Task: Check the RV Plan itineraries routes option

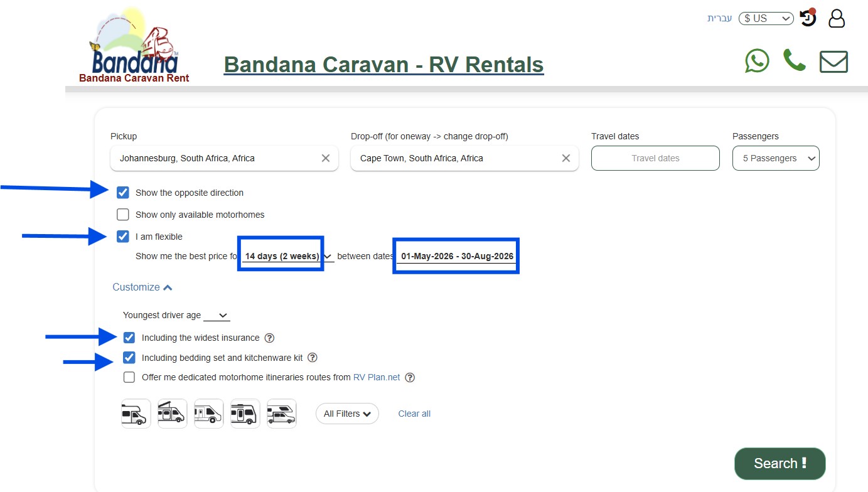Action: coord(129,377)
